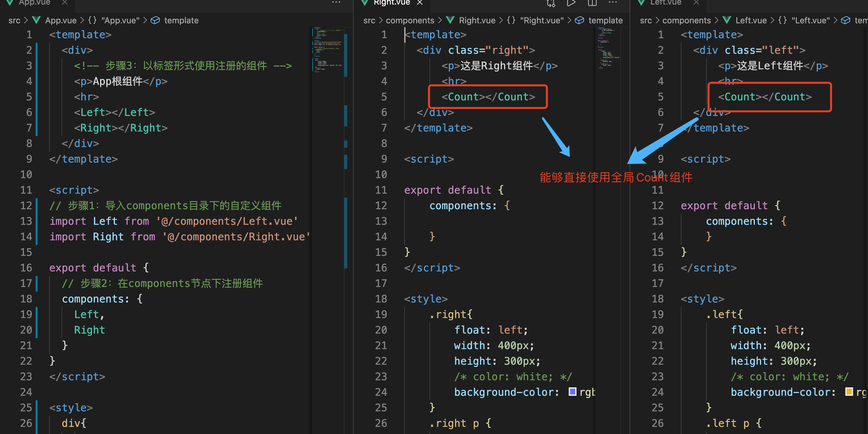The width and height of the screenshot is (868, 434).
Task: Split the Right.vue editor with split icon
Action: (x=592, y=3)
